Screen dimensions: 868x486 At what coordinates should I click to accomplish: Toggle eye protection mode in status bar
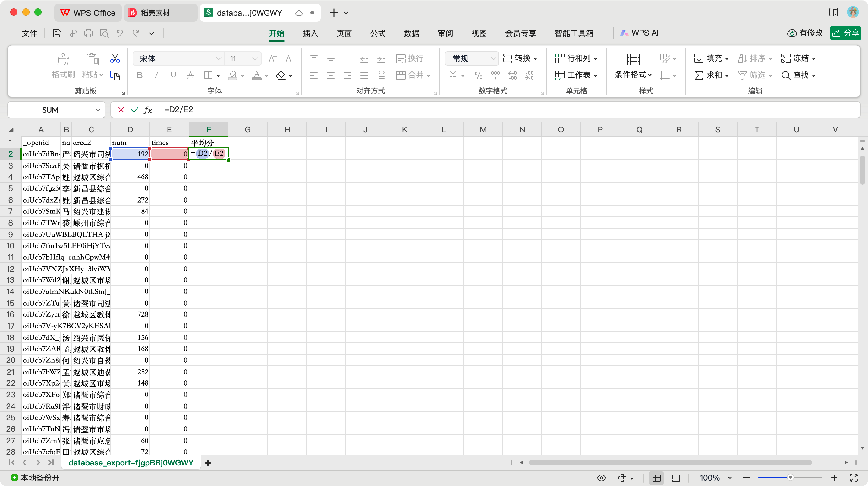coord(602,478)
